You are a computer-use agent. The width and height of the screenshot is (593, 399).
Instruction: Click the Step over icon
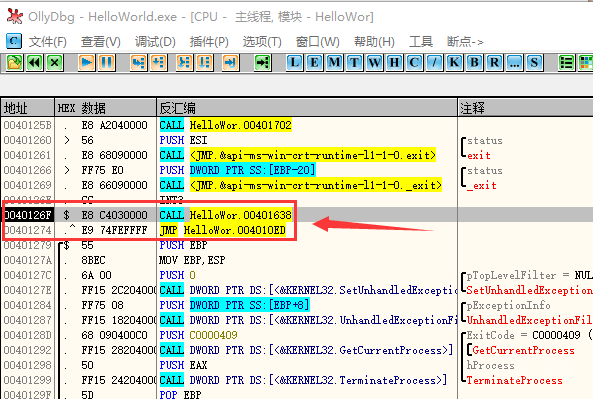point(158,62)
